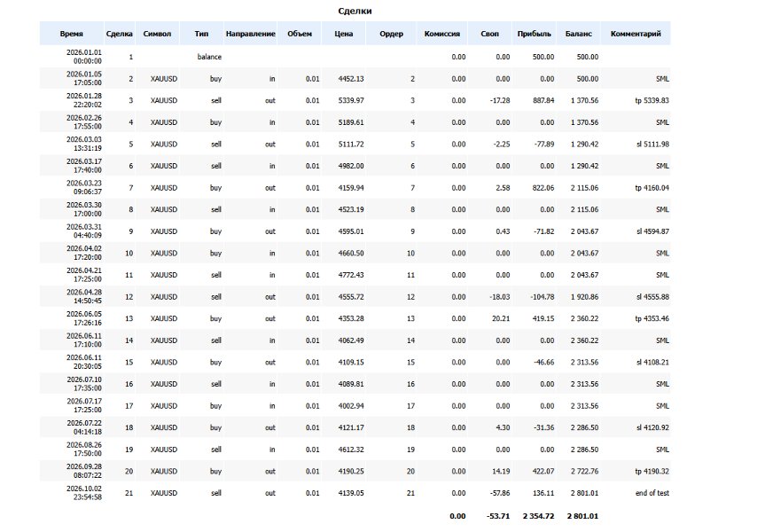773x532 pixels.
Task: Select comment 'tp 5339.83'
Action: point(652,100)
